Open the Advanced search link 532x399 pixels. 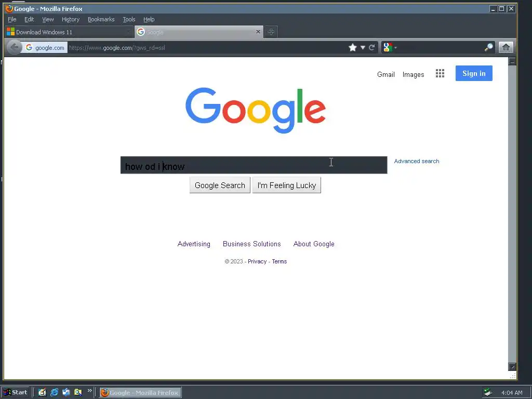(416, 161)
